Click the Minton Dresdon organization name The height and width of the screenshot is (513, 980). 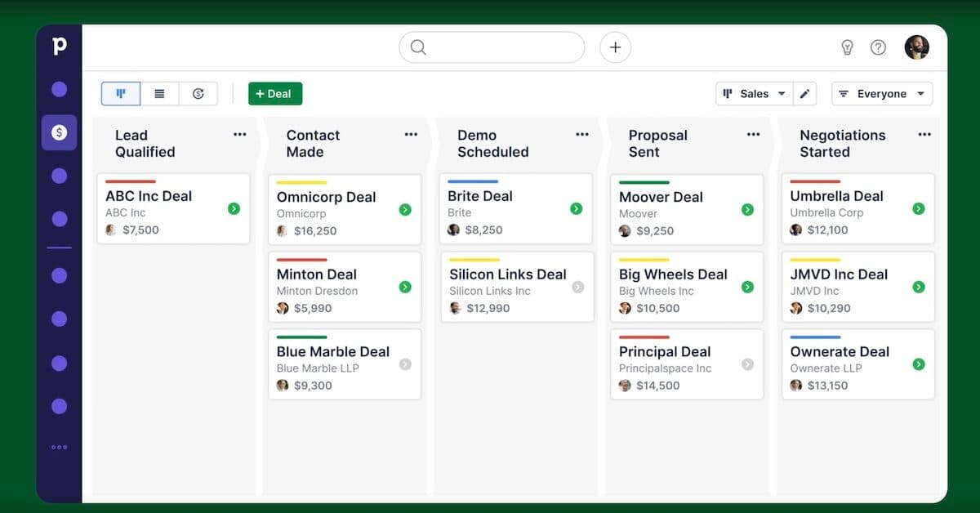coord(317,291)
